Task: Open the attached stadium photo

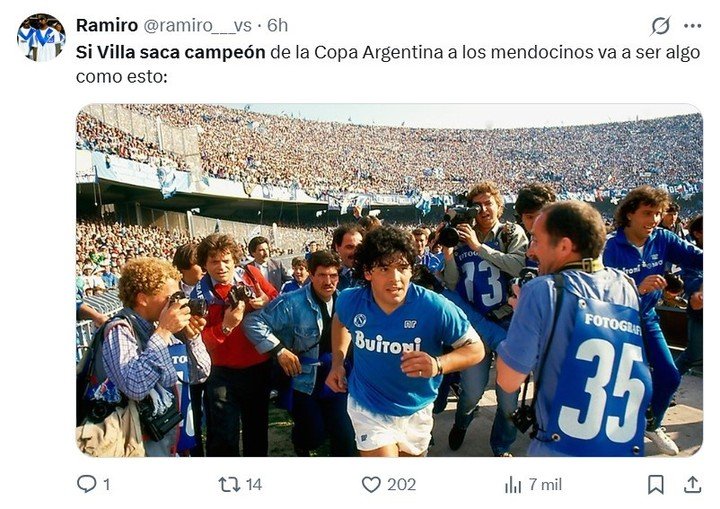Action: click(389, 280)
